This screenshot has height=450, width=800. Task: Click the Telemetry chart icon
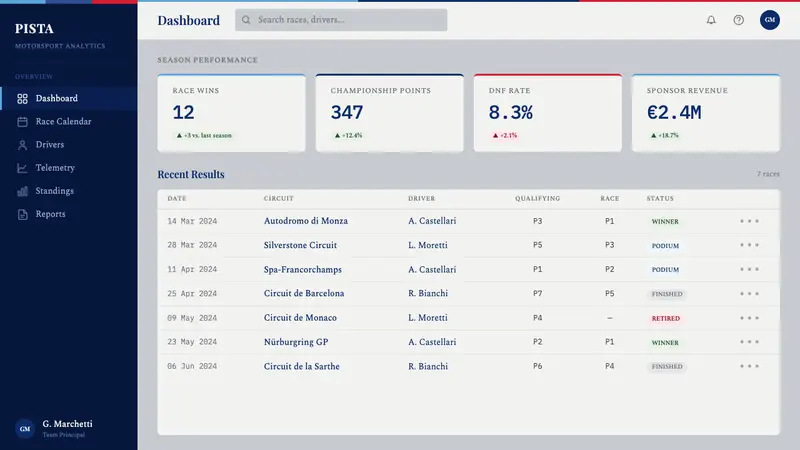pos(22,168)
